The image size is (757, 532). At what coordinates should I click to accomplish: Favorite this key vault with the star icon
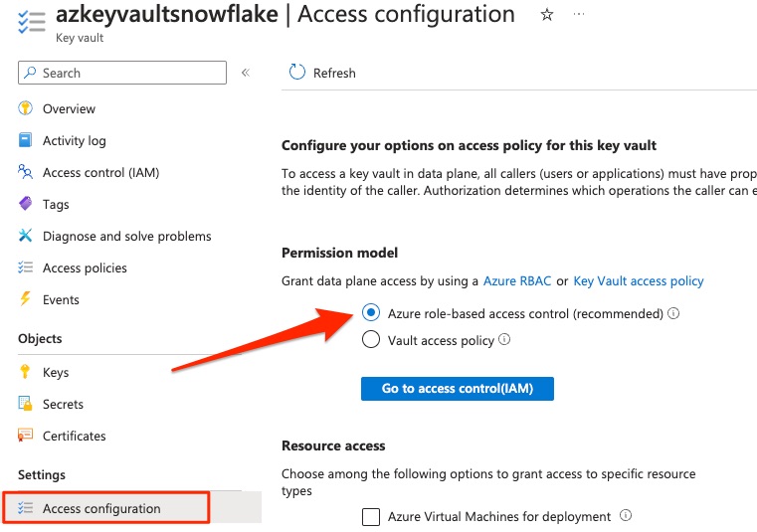pyautogui.click(x=546, y=15)
